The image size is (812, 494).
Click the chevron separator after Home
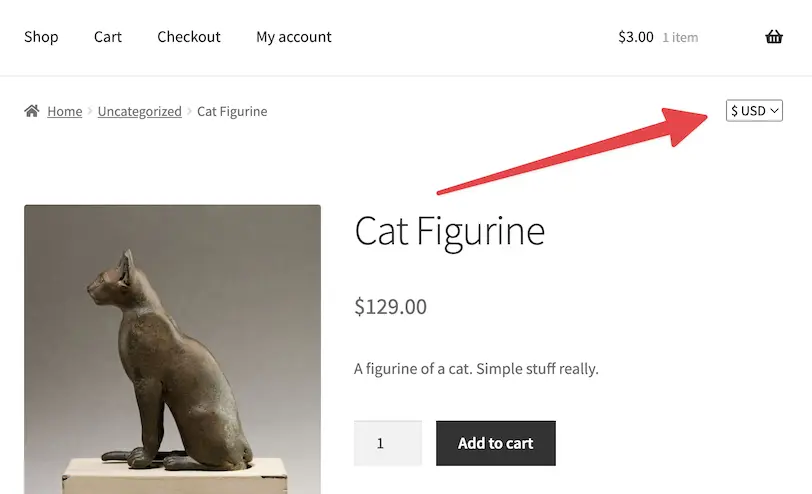[x=90, y=111]
